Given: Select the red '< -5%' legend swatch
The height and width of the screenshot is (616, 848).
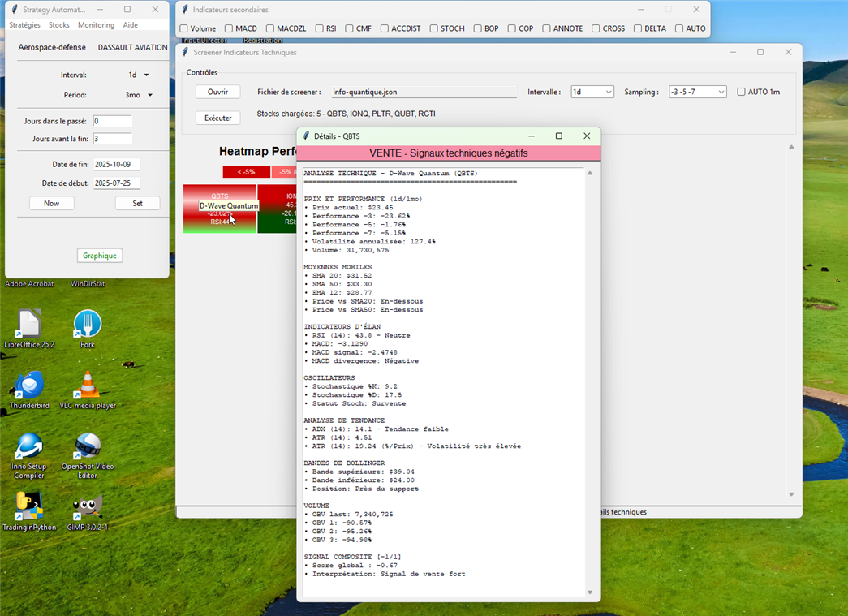Looking at the screenshot, I should [246, 172].
